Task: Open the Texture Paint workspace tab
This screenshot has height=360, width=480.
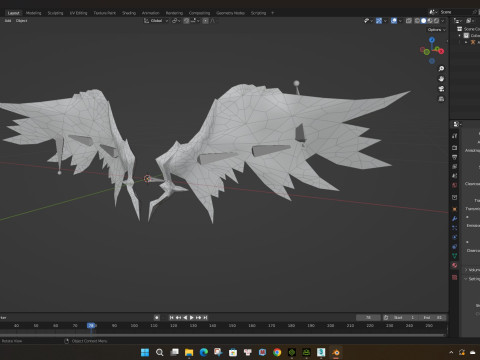Action: coord(104,13)
